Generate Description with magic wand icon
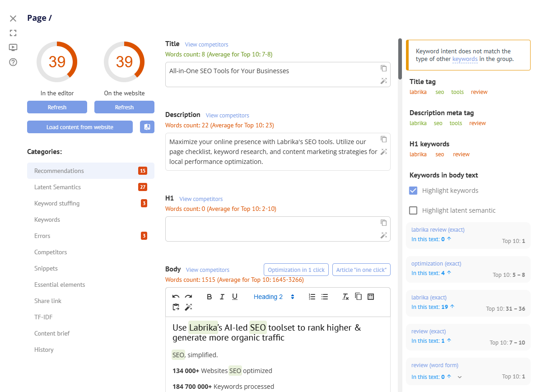Screen dimensions: 536x392 (x=383, y=152)
